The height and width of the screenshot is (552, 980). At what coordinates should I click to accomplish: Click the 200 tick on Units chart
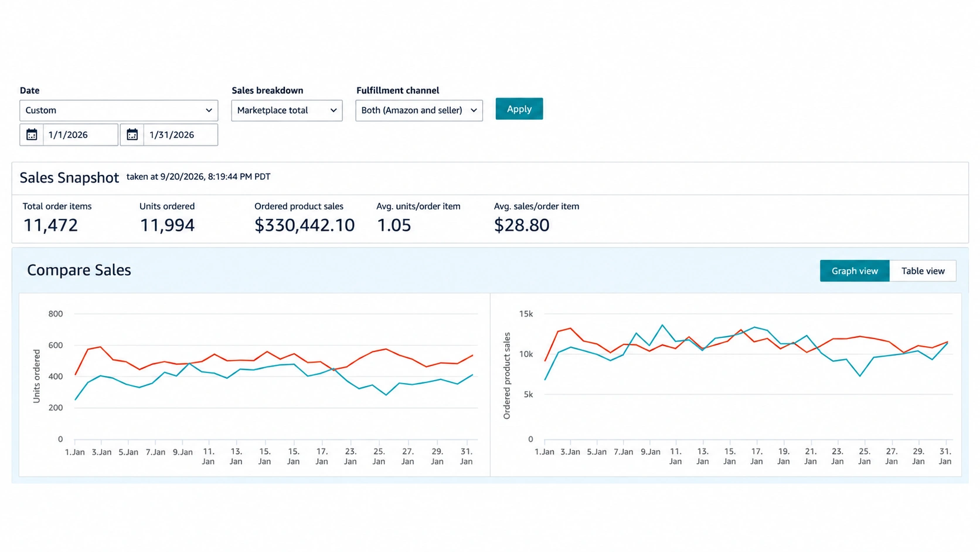(x=56, y=408)
